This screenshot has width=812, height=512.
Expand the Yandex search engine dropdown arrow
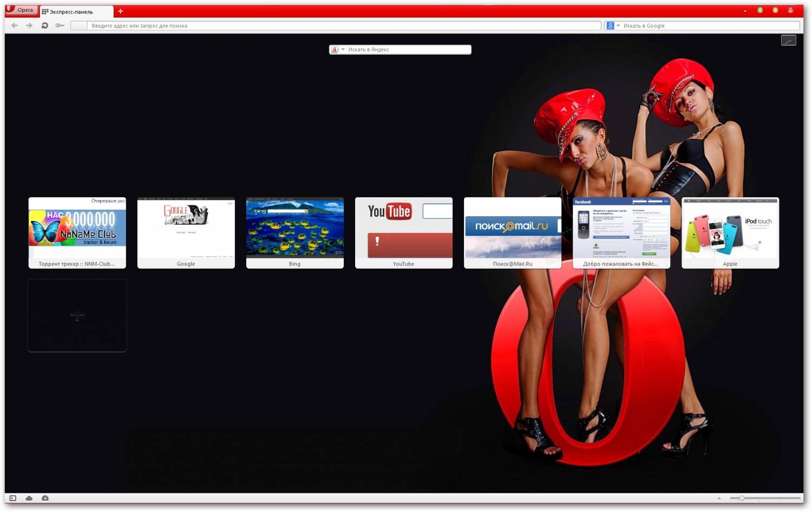coord(343,49)
